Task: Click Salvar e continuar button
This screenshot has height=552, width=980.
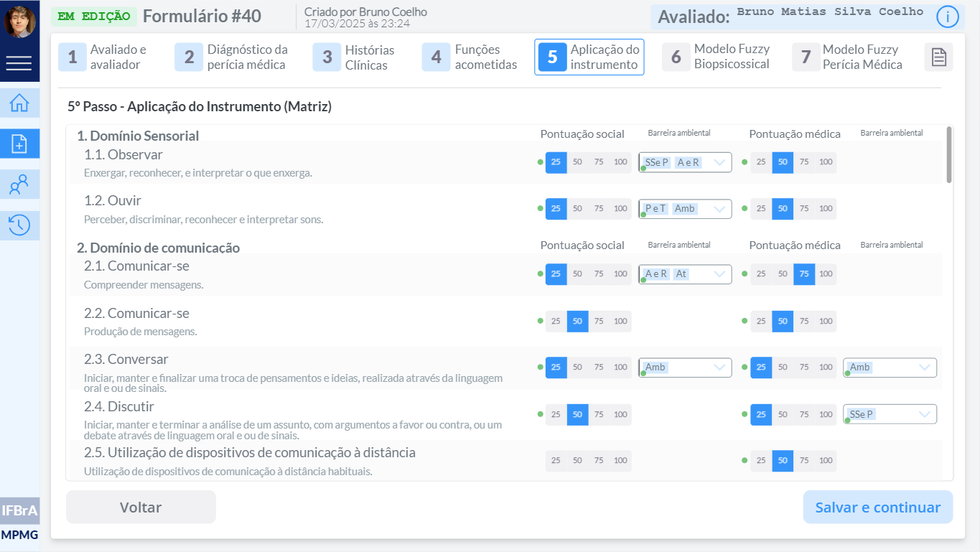Action: click(877, 507)
